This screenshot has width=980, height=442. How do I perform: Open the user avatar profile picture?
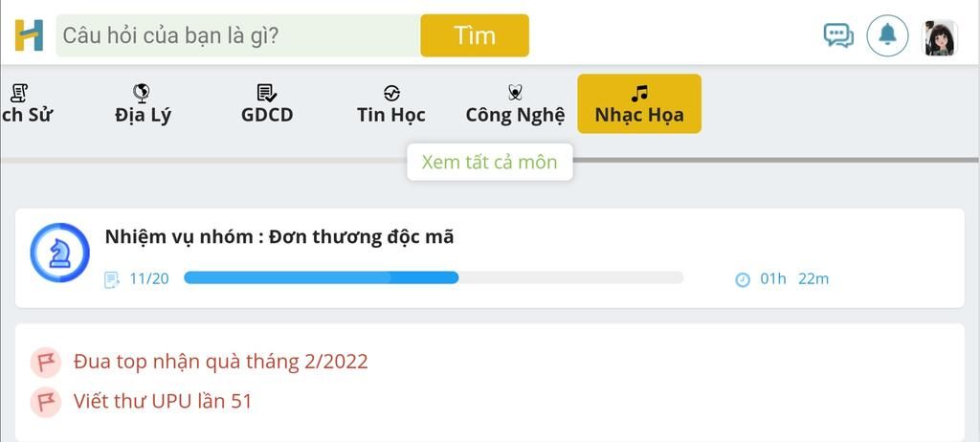(x=941, y=38)
